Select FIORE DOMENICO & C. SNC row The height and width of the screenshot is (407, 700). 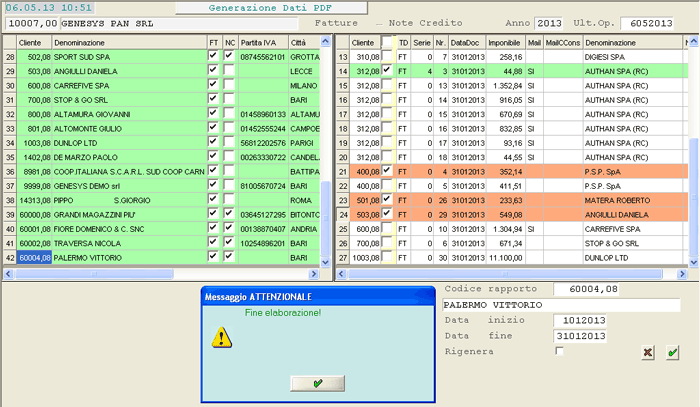pyautogui.click(x=161, y=229)
